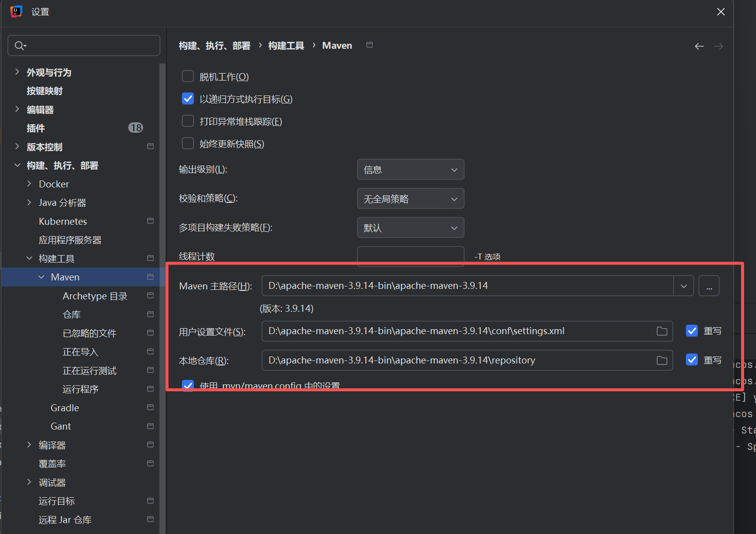
Task: Collapse the 构建、执行、部署 tree node
Action: (x=17, y=165)
